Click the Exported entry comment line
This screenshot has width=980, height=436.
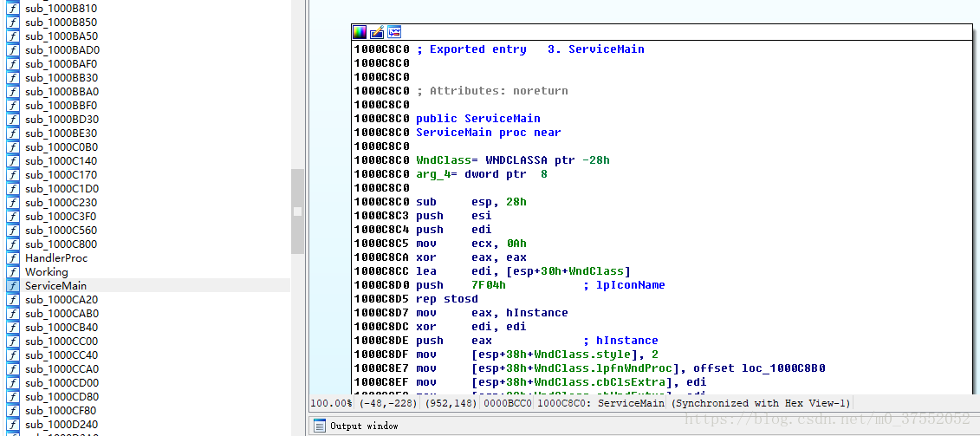click(530, 49)
